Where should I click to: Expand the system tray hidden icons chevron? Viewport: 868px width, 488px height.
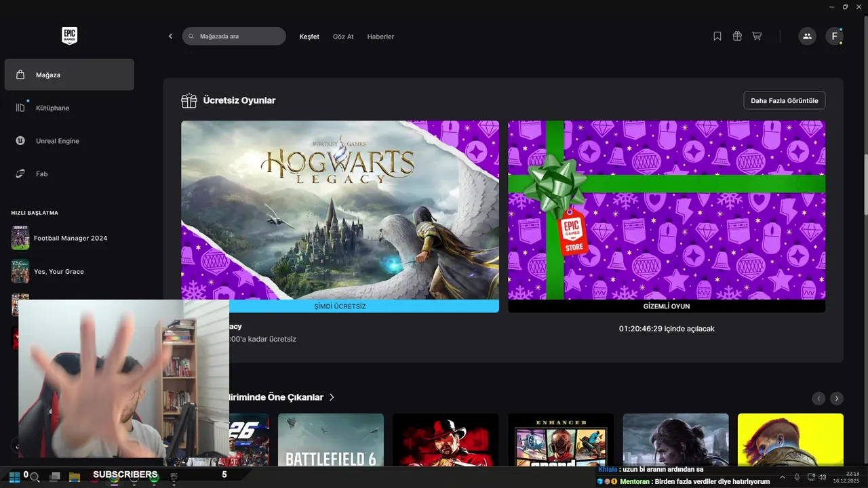click(x=782, y=477)
